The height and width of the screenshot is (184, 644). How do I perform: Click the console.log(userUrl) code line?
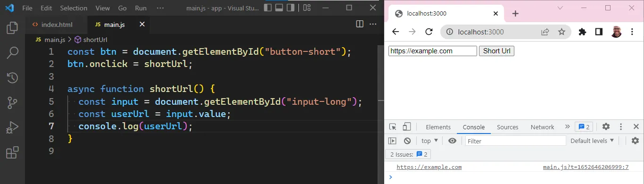pyautogui.click(x=136, y=126)
